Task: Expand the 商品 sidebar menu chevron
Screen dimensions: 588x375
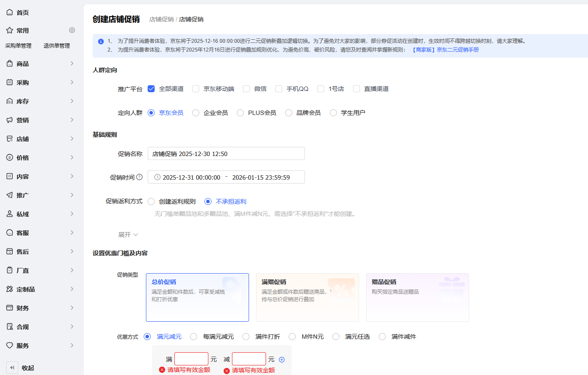Action: point(72,64)
